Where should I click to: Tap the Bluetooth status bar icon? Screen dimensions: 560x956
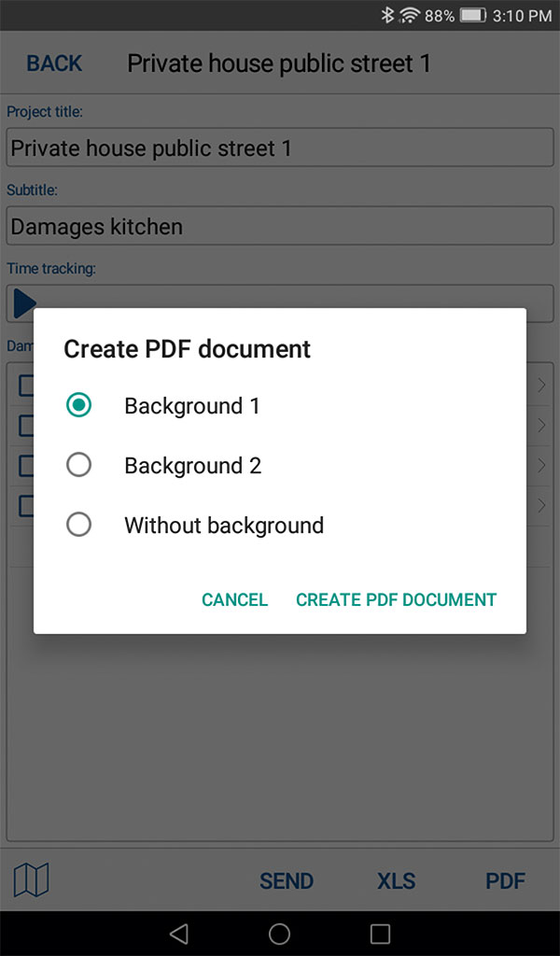(x=387, y=16)
